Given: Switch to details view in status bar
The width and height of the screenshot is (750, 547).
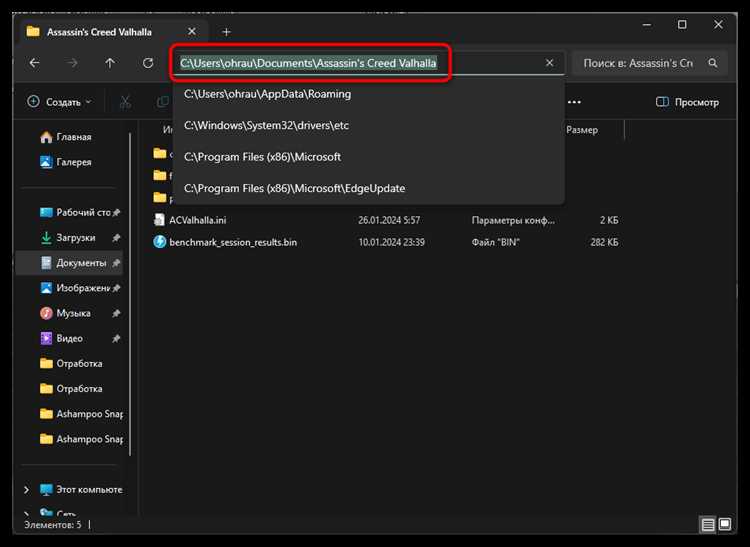Looking at the screenshot, I should (x=708, y=525).
